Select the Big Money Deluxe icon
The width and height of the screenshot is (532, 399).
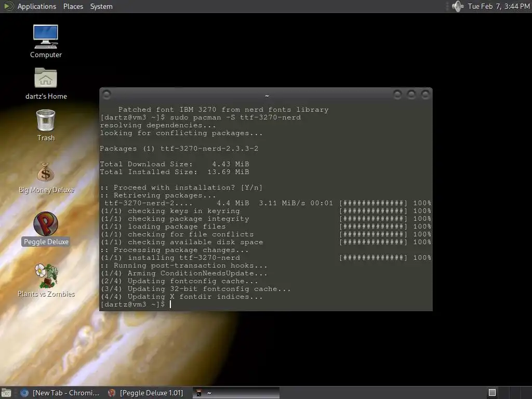pyautogui.click(x=46, y=178)
